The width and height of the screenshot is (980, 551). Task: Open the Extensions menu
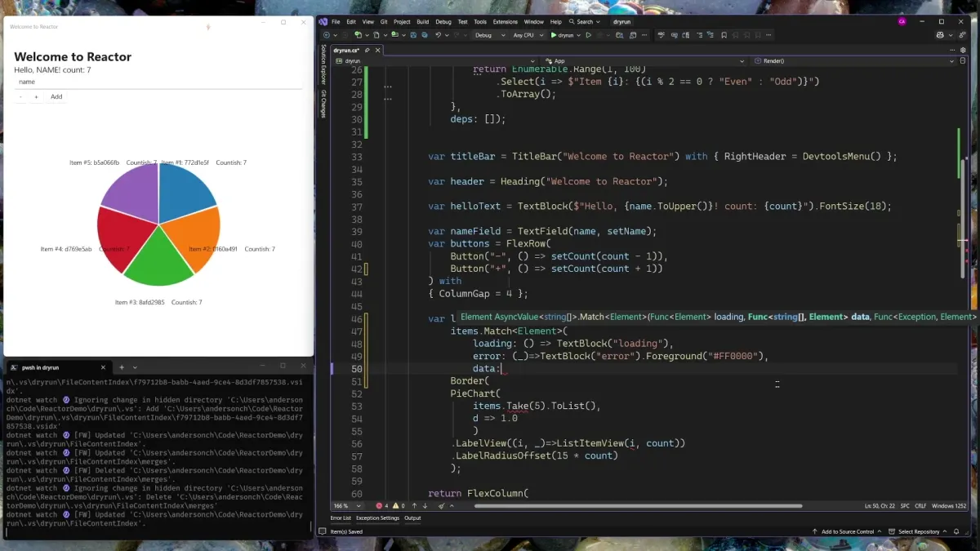tap(505, 22)
